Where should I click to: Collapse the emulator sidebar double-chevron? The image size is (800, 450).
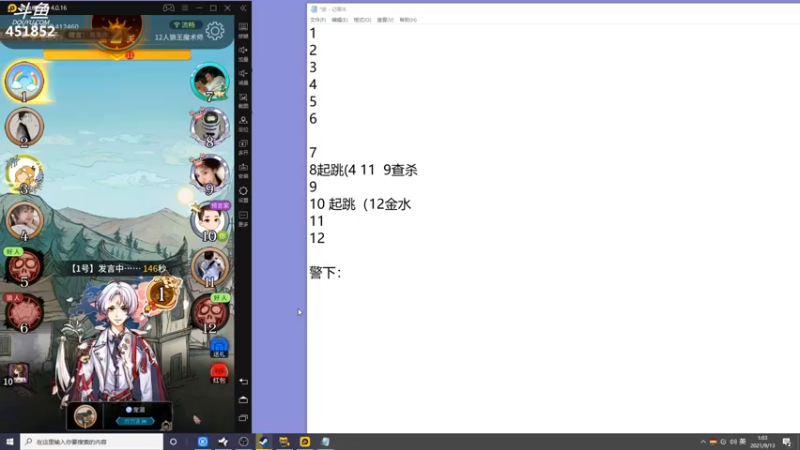point(243,8)
